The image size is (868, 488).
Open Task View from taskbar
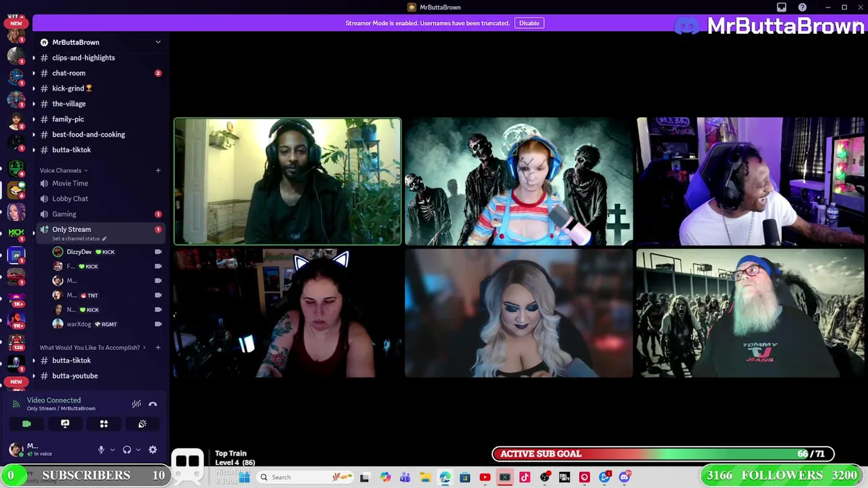pos(364,477)
